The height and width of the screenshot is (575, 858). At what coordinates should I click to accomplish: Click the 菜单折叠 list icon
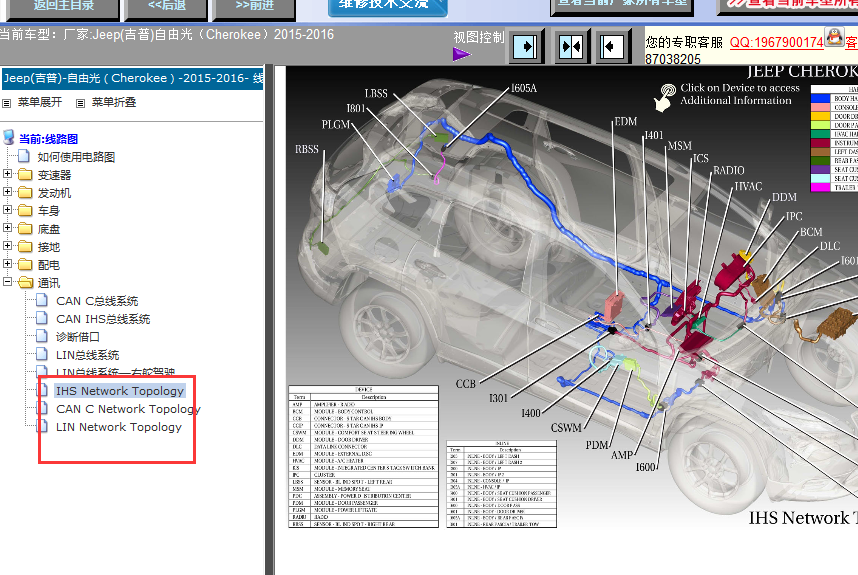pos(80,103)
